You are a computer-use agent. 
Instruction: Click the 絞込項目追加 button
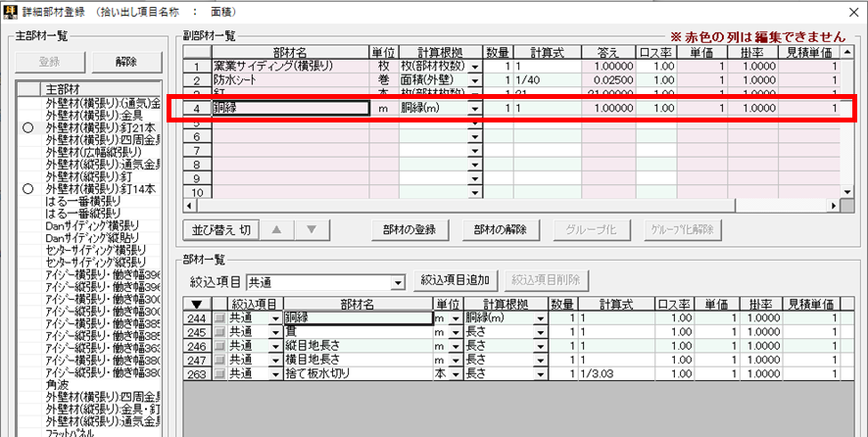point(457,281)
